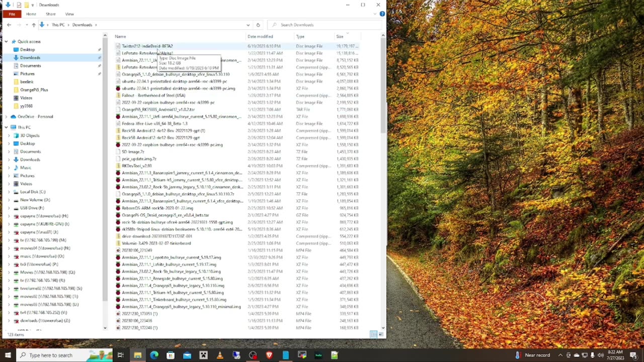
Task: Open VLC media player from taskbar
Action: [220, 355]
